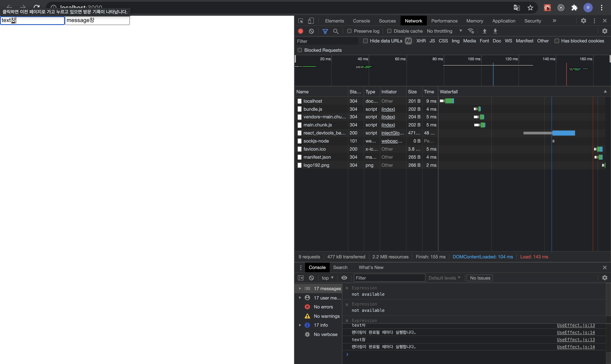Click the network filter funnel icon
The image size is (611, 364).
325,31
